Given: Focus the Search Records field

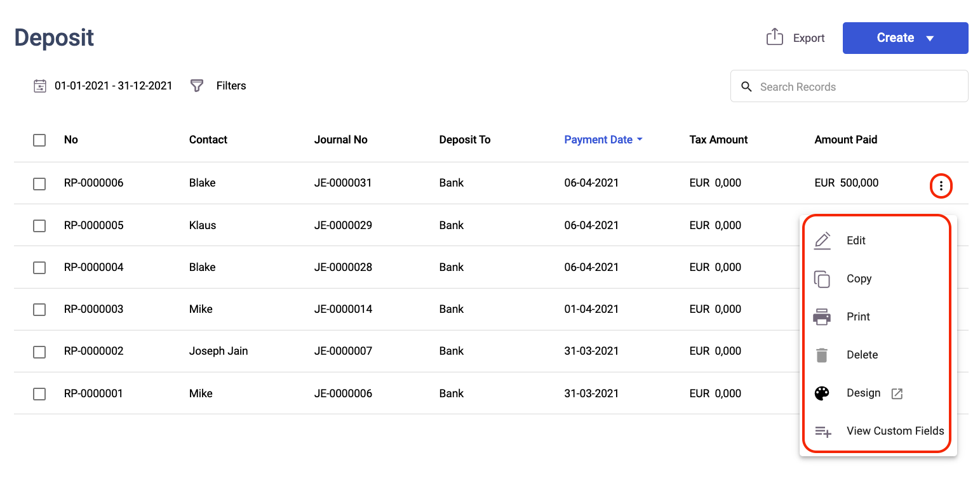Looking at the screenshot, I should tap(849, 86).
